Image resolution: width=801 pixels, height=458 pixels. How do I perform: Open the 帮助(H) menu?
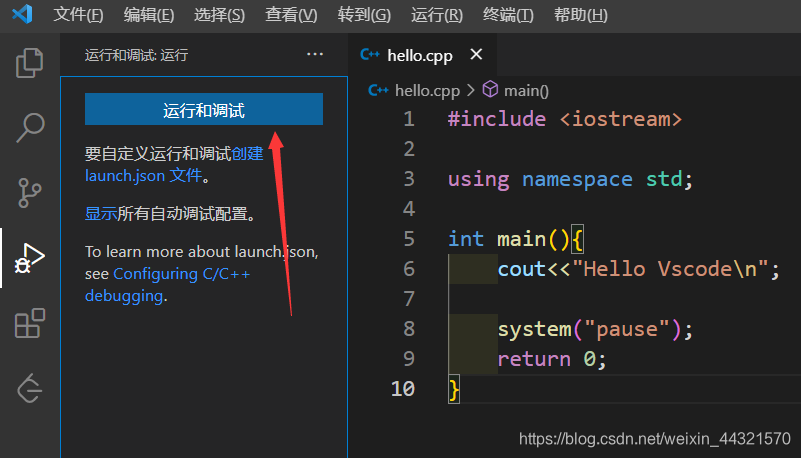coord(581,15)
